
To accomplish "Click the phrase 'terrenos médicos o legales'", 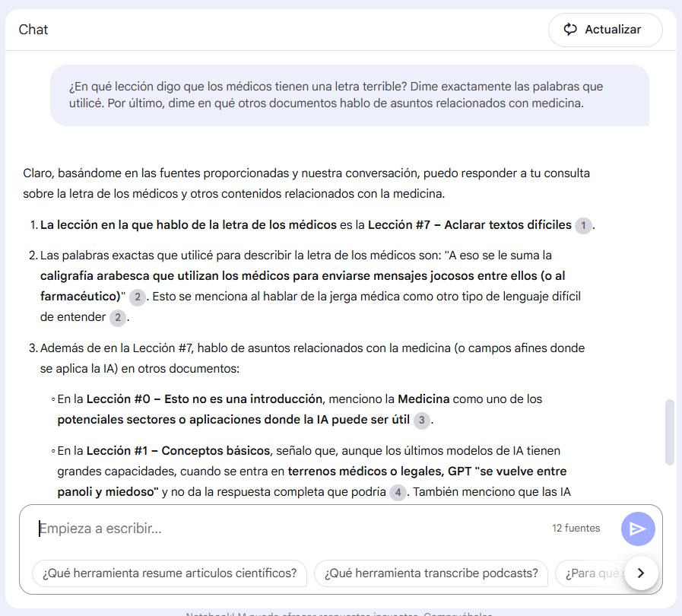I will click(366, 472).
